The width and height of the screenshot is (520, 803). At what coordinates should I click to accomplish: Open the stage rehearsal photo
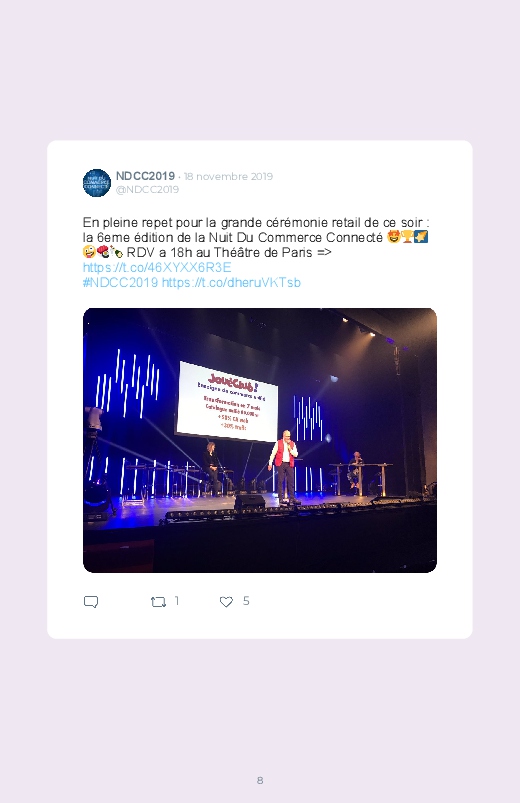(x=260, y=440)
